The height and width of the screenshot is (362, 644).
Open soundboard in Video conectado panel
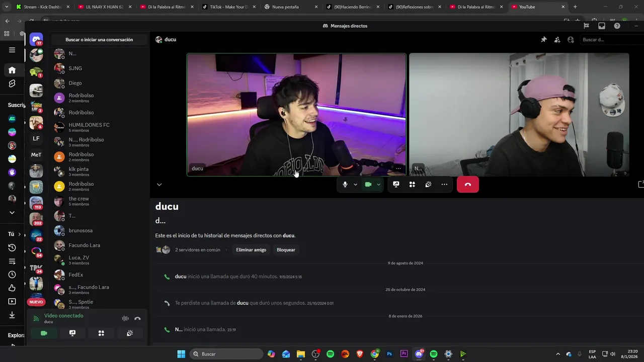pyautogui.click(x=130, y=333)
